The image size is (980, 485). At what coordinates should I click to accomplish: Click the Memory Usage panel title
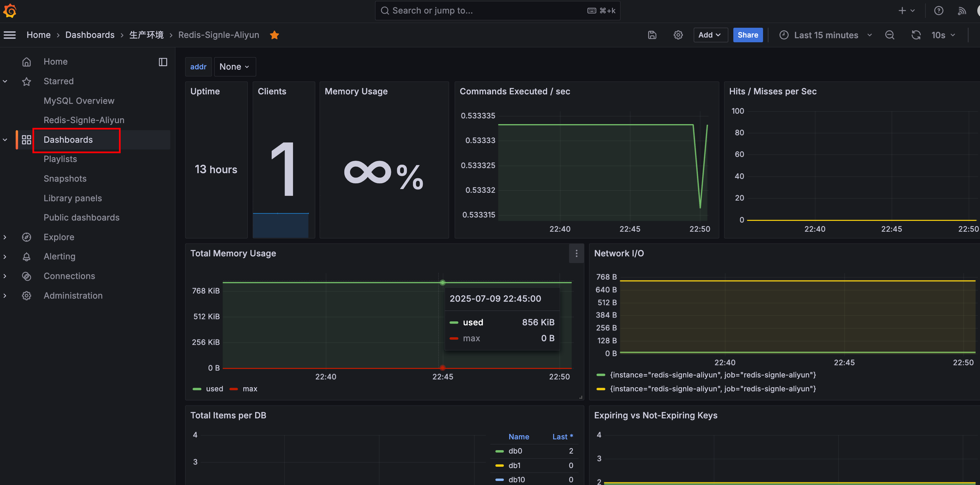(x=356, y=91)
